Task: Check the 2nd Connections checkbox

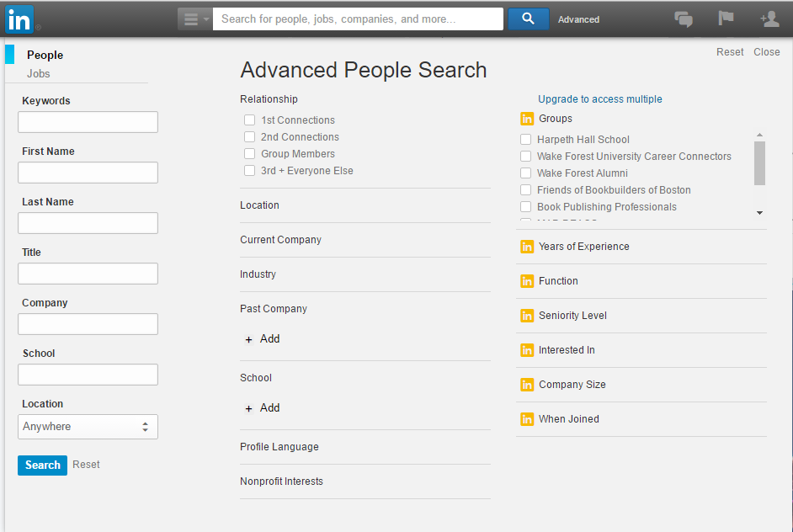Action: [x=249, y=137]
